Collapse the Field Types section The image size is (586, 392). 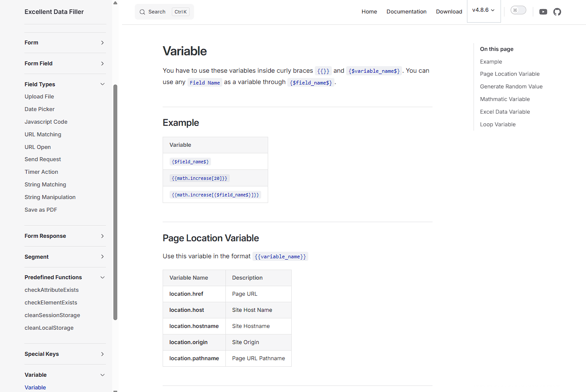102,84
